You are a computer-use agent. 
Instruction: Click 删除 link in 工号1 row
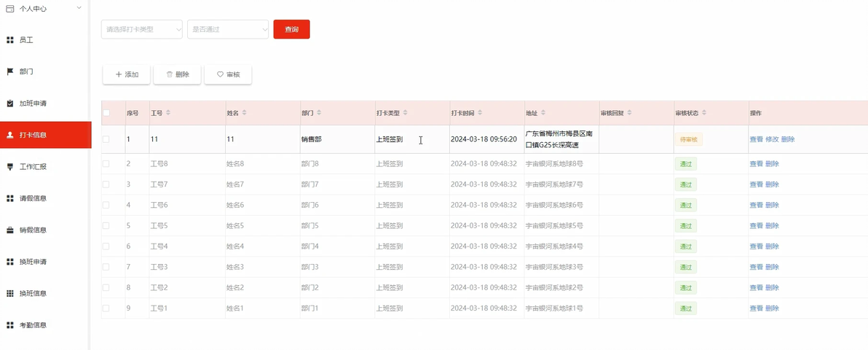772,308
